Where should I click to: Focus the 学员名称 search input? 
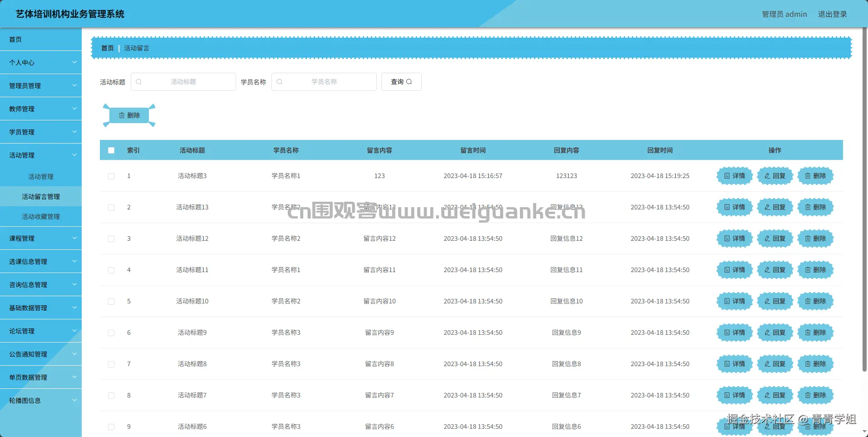[324, 82]
